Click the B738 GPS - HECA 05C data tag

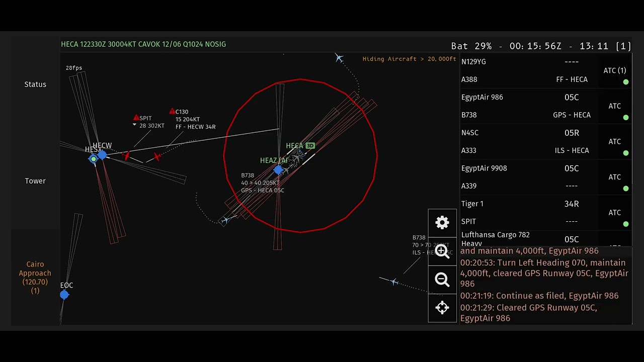coord(262,183)
